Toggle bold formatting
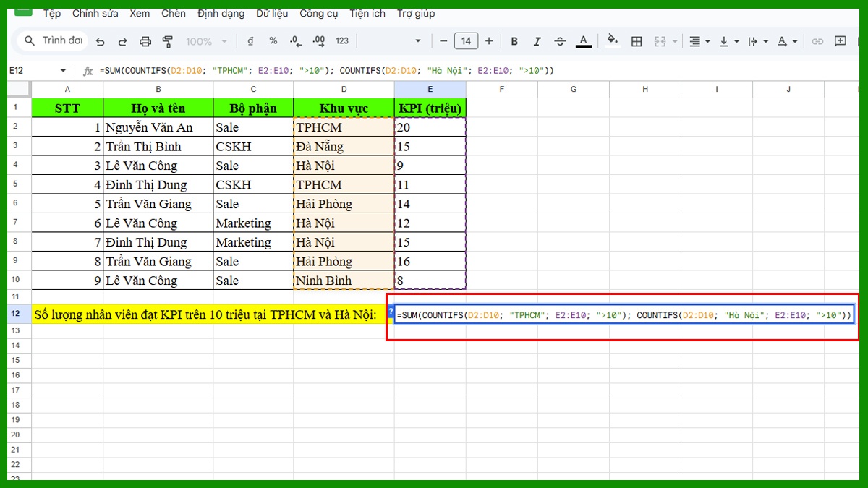Screen dimensions: 868x488 point(514,41)
